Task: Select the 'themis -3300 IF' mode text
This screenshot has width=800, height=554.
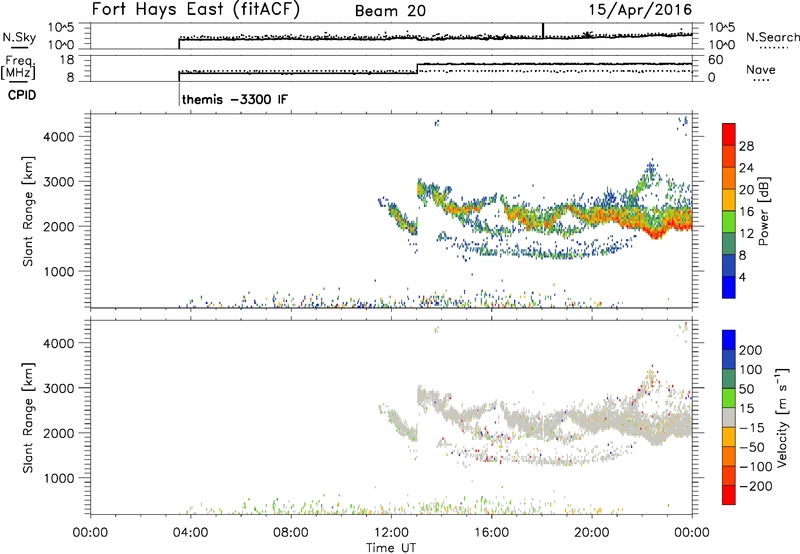Action: click(235, 99)
